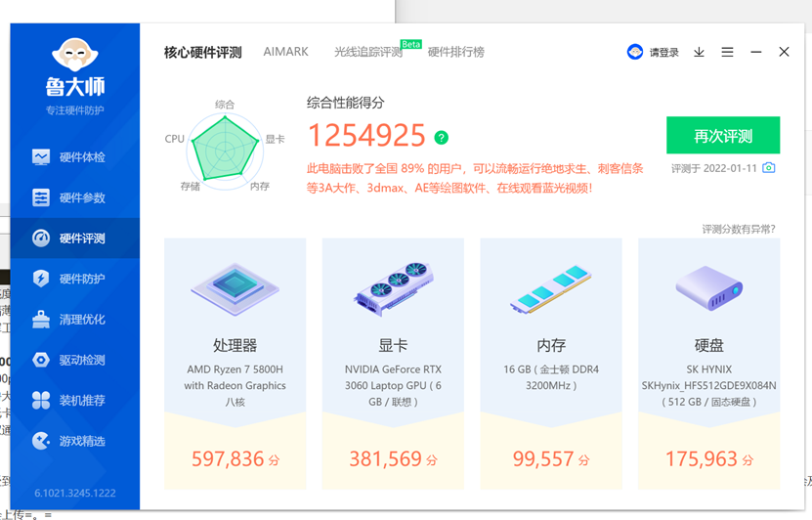Click the GPU score 381,569 分
This screenshot has width=812, height=520.
(393, 458)
